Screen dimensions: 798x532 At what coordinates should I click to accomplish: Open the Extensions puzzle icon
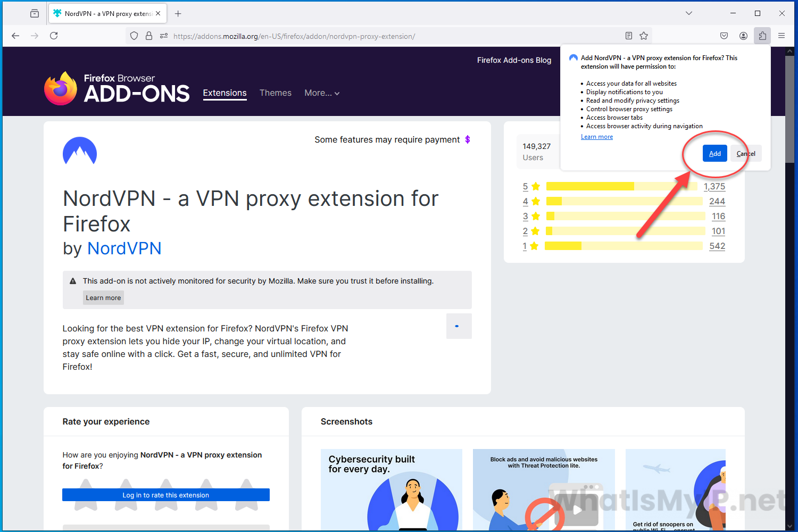(762, 36)
